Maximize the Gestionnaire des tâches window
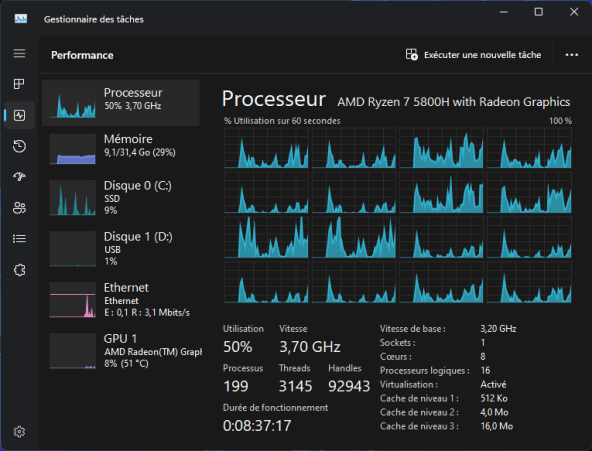 539,12
